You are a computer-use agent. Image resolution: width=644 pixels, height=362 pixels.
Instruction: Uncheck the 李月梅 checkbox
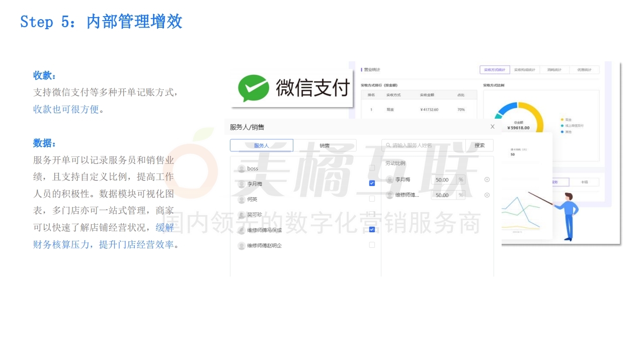click(x=372, y=184)
